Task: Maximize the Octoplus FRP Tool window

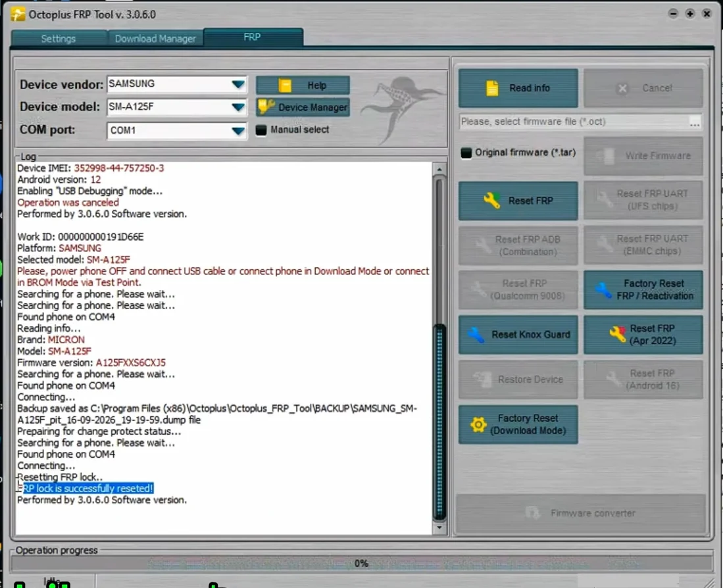Action: click(x=690, y=14)
